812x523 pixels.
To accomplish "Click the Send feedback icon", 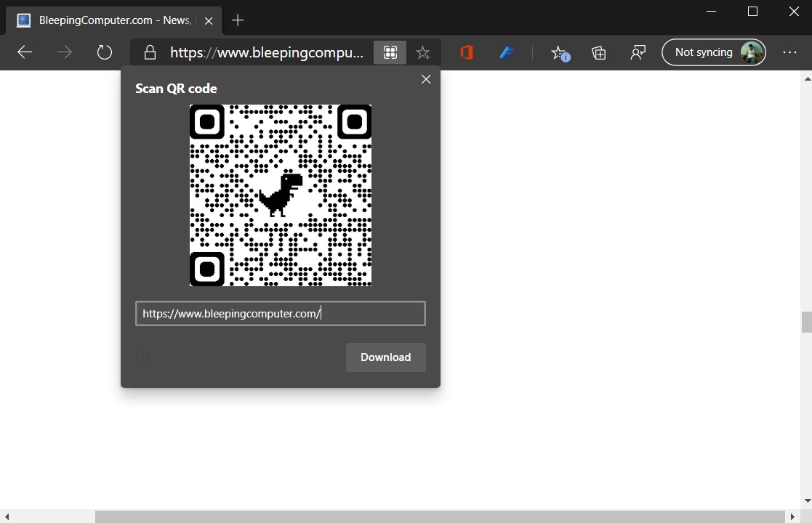I will pyautogui.click(x=638, y=52).
